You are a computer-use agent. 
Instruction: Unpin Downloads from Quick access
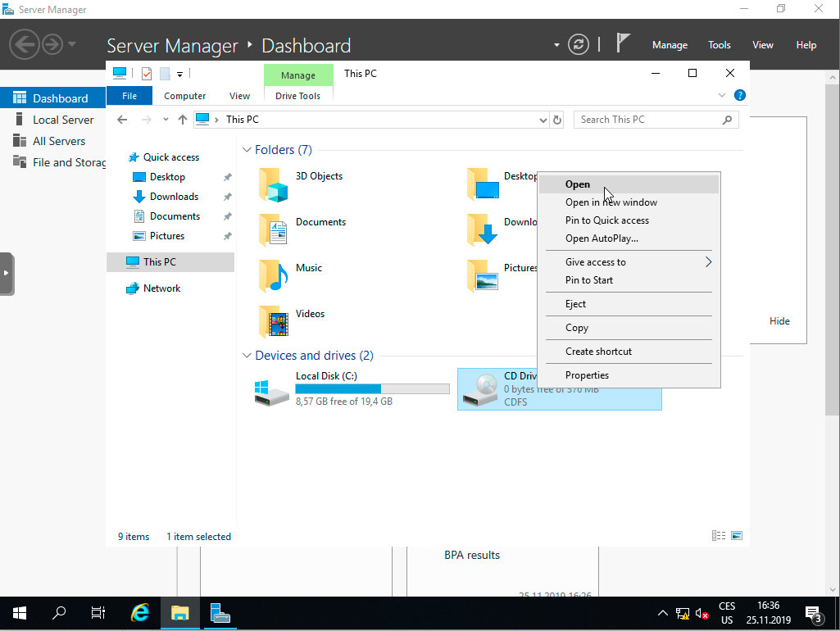(x=227, y=196)
